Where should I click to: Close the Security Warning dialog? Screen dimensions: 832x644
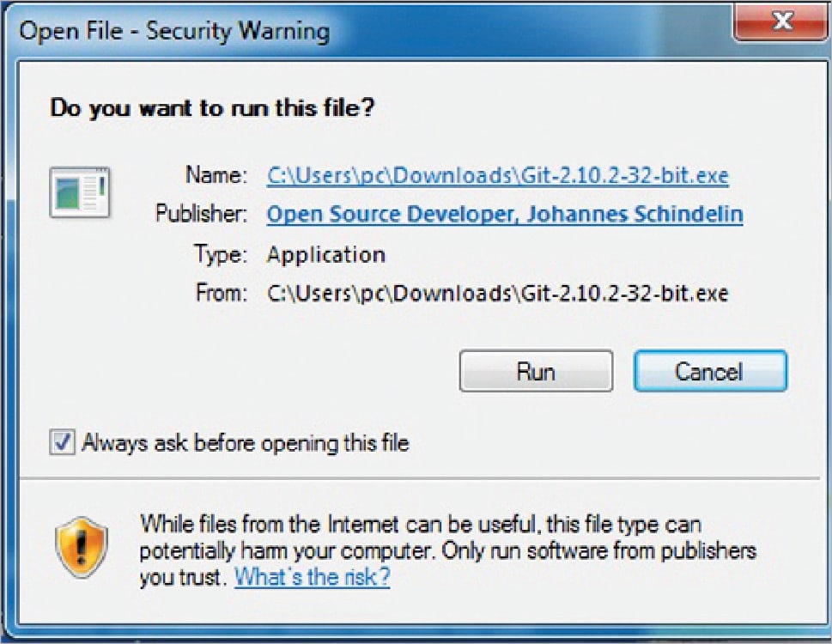pos(781,22)
